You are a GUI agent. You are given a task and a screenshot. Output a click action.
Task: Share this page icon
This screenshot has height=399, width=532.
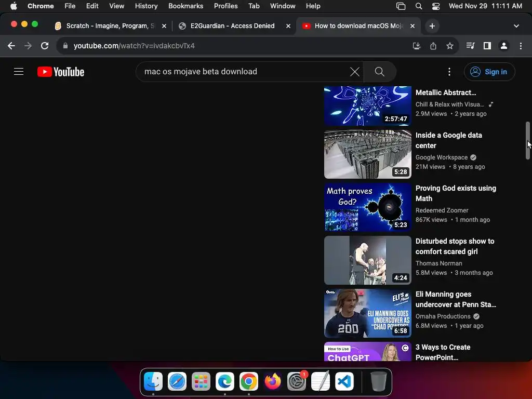[x=433, y=46]
